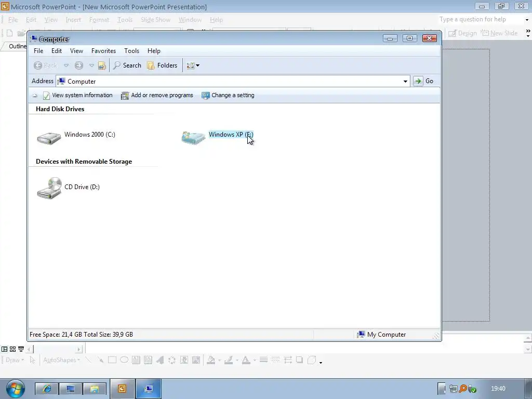
Task: Open Search in the Computer window toolbar
Action: pyautogui.click(x=127, y=65)
